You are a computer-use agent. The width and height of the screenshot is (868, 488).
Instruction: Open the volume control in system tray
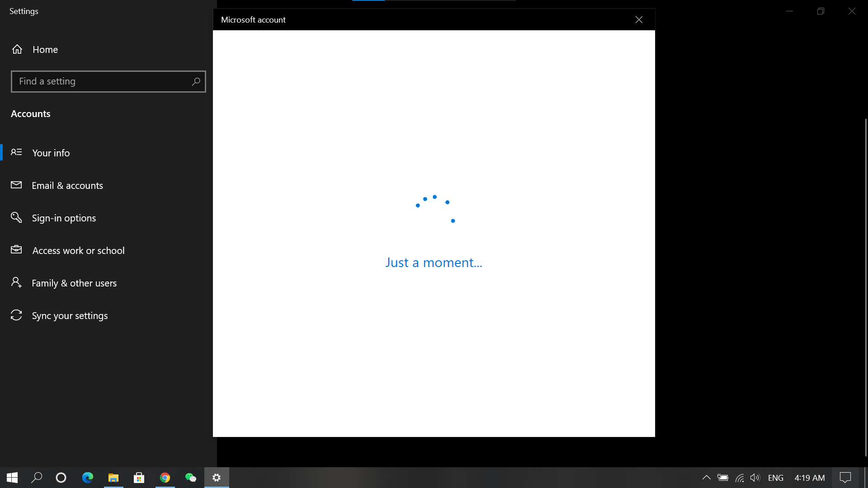tap(755, 478)
